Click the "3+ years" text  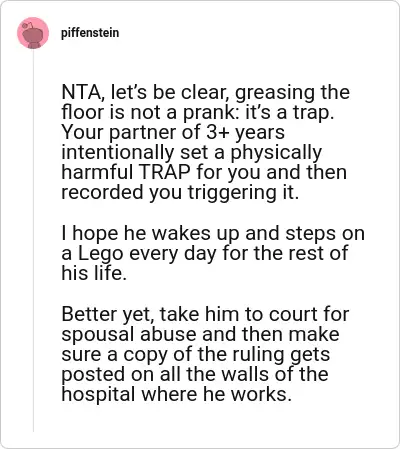pos(245,133)
